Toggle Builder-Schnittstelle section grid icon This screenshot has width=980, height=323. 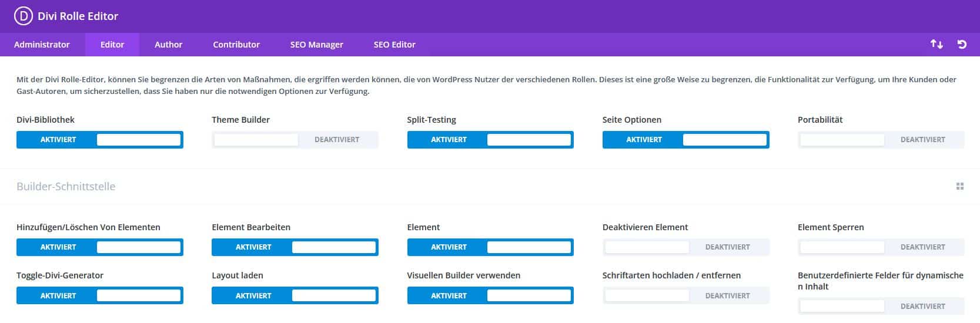point(960,187)
